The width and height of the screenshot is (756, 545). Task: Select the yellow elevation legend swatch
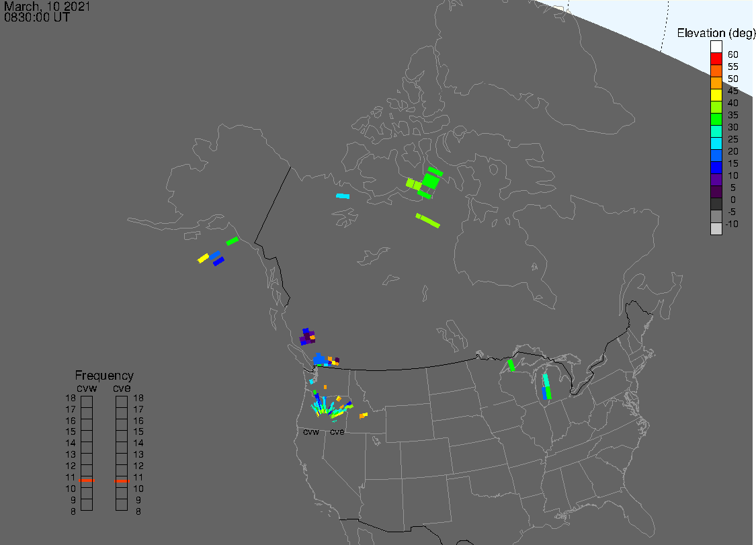pyautogui.click(x=716, y=95)
